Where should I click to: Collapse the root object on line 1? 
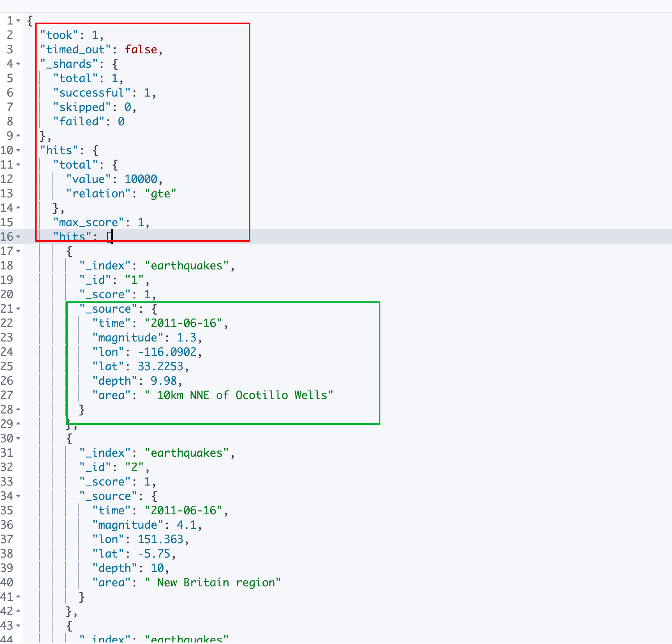point(18,21)
